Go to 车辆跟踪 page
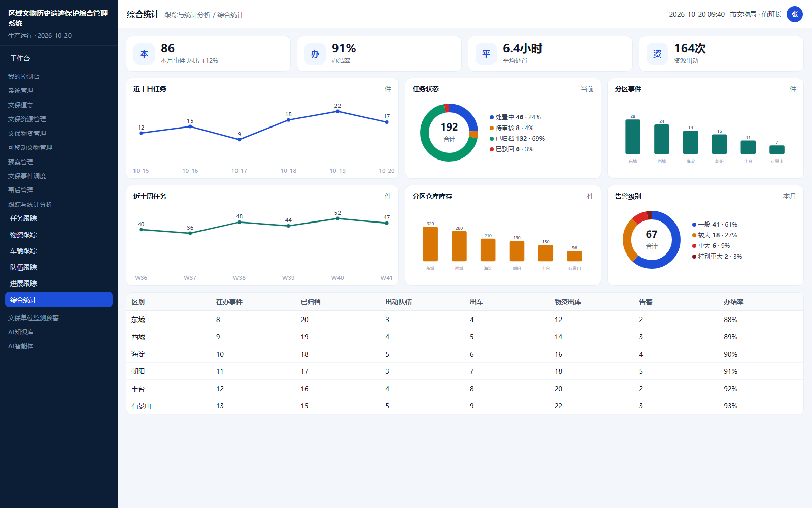This screenshot has height=508, width=812. [59, 251]
